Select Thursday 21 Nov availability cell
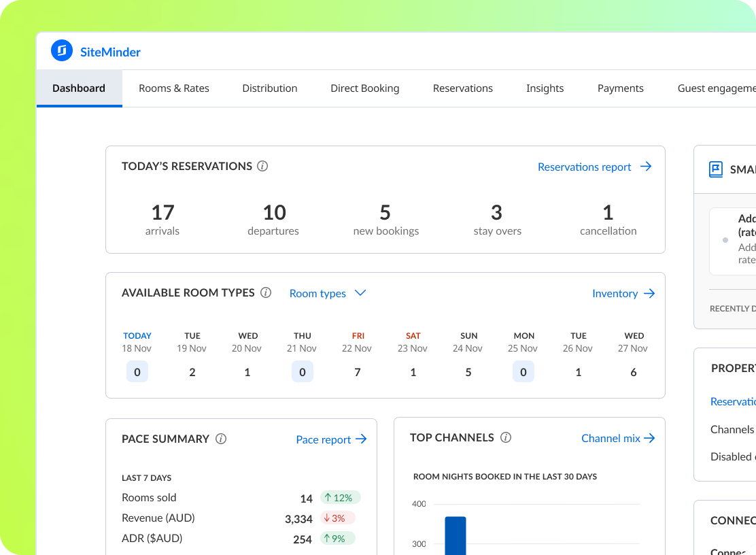Viewport: 756px width, 555px height. point(303,372)
